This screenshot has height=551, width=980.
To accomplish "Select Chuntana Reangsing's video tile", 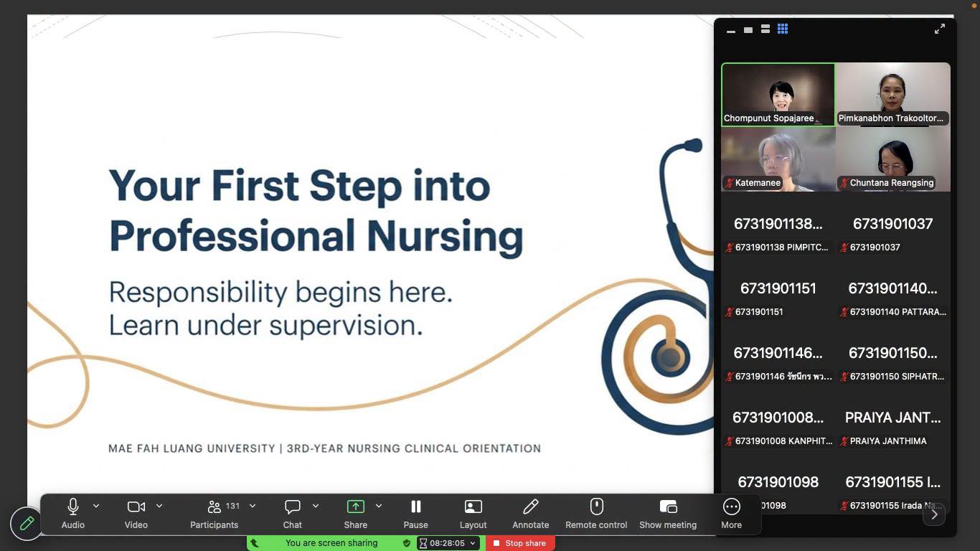I will pyautogui.click(x=893, y=159).
